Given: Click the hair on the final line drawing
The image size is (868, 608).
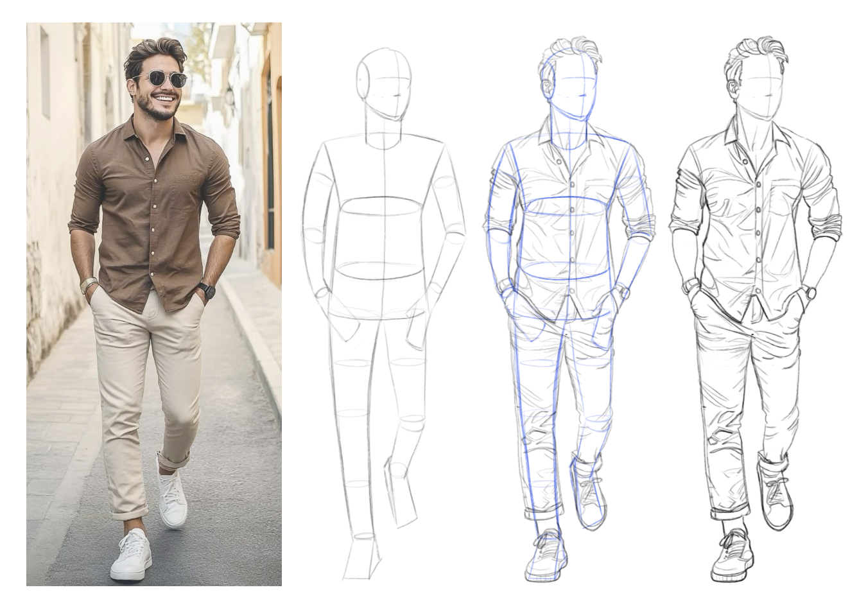Looking at the screenshot, I should click(x=756, y=51).
